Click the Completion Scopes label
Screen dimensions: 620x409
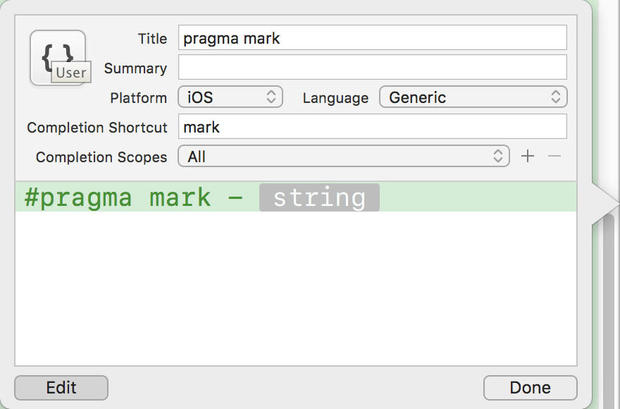point(101,157)
